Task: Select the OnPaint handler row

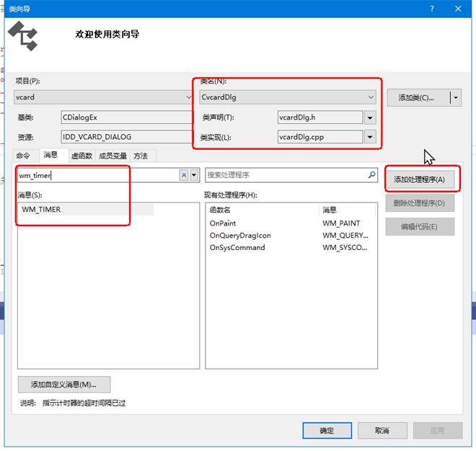Action: (222, 223)
